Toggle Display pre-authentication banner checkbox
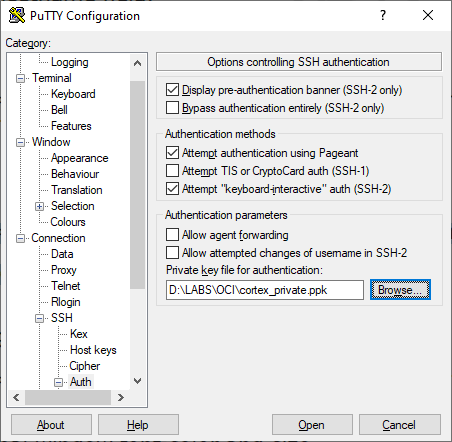Image resolution: width=452 pixels, height=442 pixels. (172, 90)
